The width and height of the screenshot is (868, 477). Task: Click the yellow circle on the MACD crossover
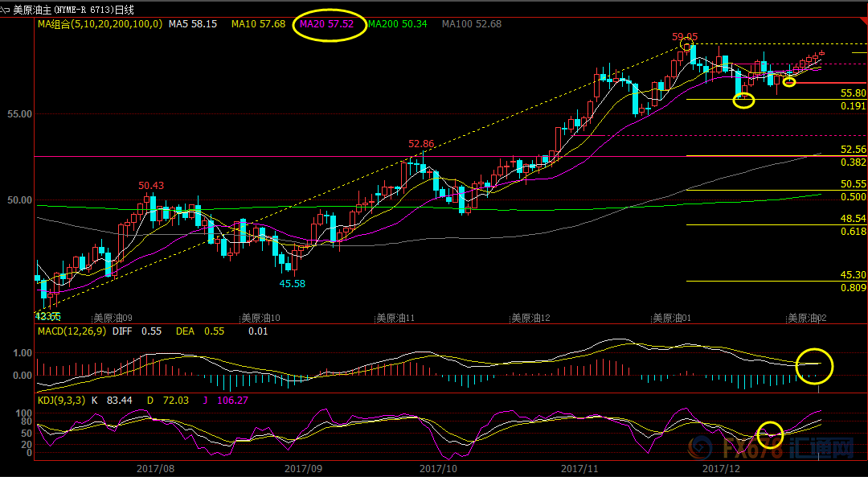[815, 366]
